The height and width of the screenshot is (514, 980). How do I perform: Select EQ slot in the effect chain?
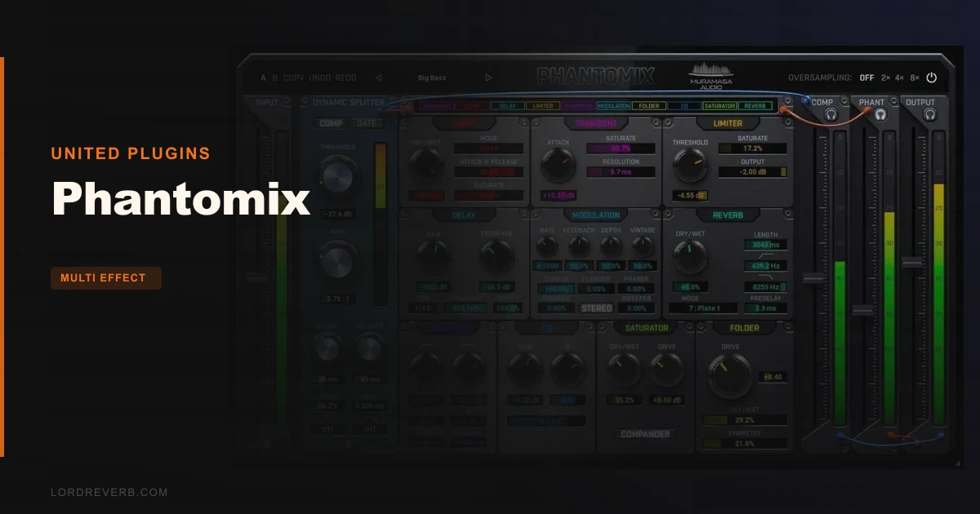684,106
